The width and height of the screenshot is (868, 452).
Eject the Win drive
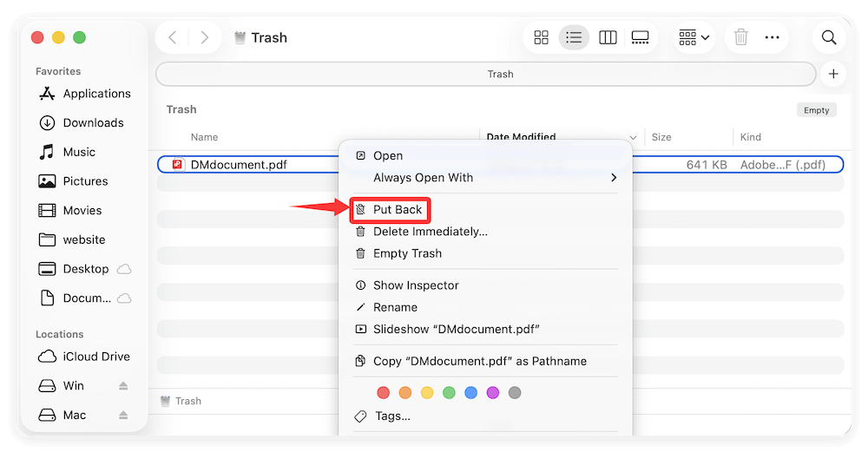[x=123, y=386]
